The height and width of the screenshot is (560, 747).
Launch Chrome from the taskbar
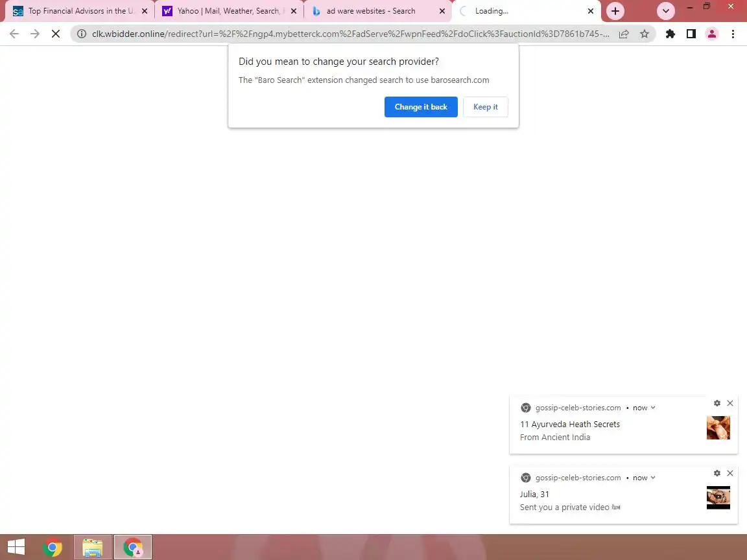point(53,547)
